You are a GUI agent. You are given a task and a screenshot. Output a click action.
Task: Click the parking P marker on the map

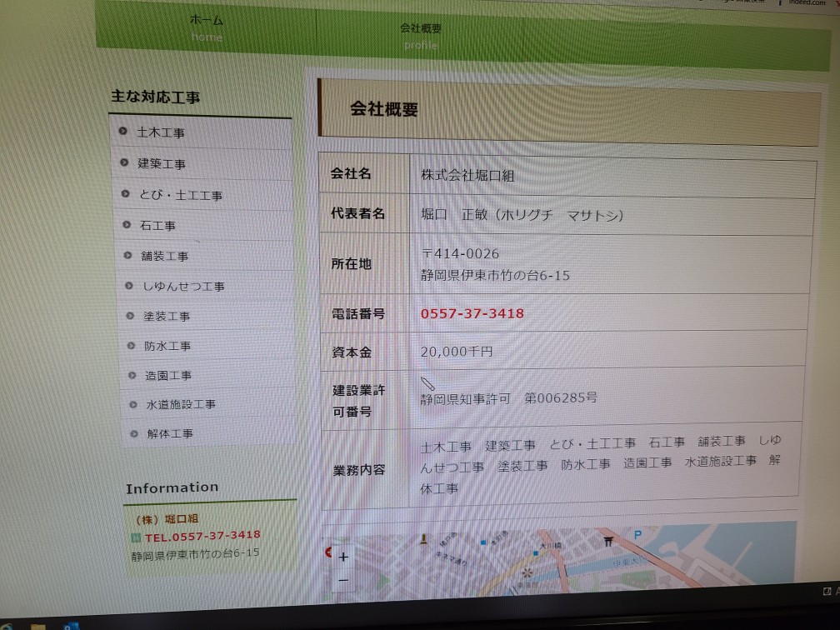pyautogui.click(x=637, y=535)
